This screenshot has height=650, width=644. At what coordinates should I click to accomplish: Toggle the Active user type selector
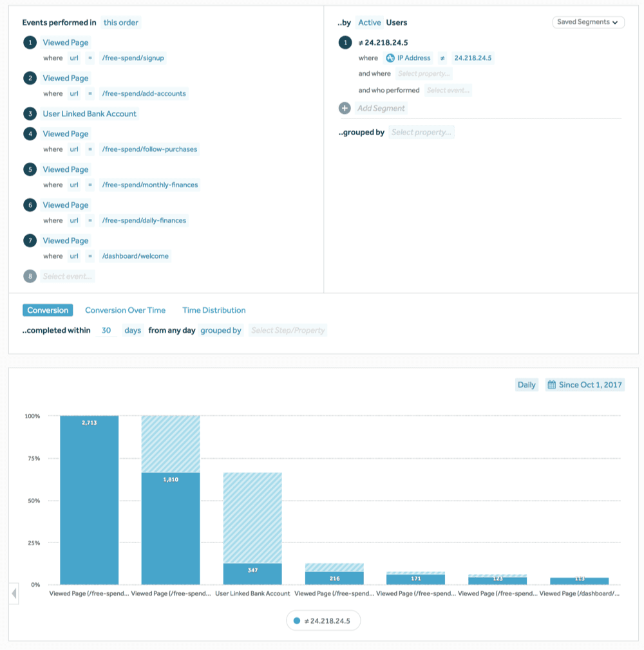tap(370, 23)
